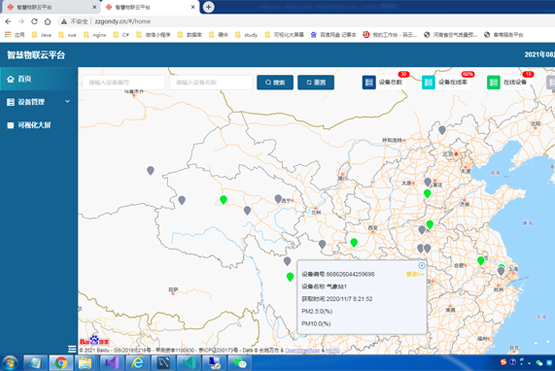Select the gray marker near 西宁
This screenshot has height=371, width=555.
[278, 199]
